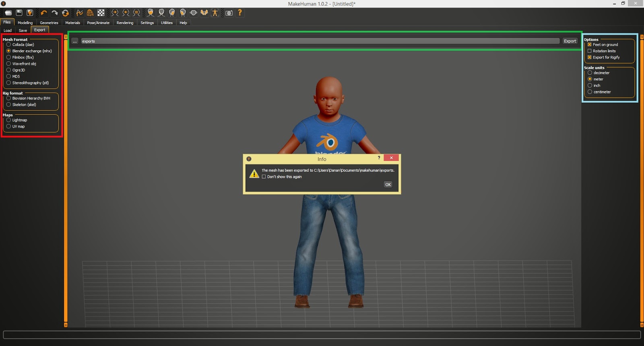Screen dimensions: 644x346
Task: Click the refresh/reset arrows icon
Action: [65, 13]
